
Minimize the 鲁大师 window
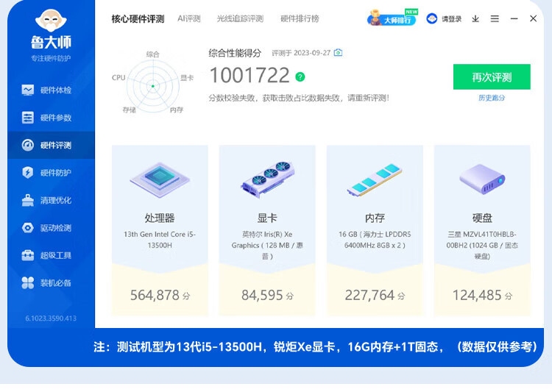[514, 18]
